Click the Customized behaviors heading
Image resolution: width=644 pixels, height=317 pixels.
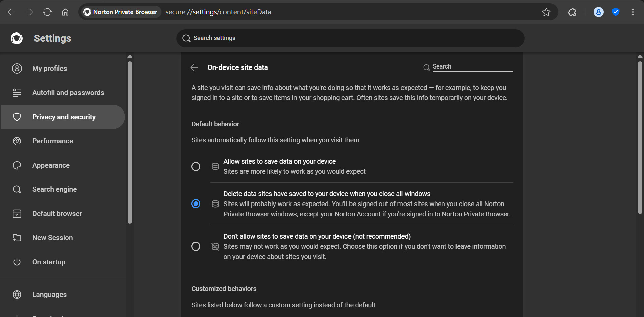click(224, 289)
